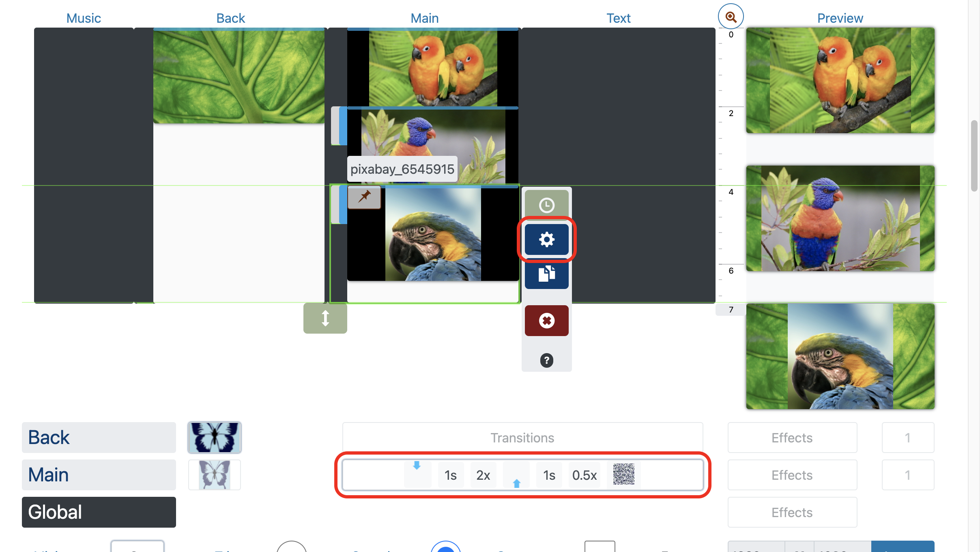980x552 pixels.
Task: Expand the Global Effects dropdown
Action: pyautogui.click(x=793, y=511)
